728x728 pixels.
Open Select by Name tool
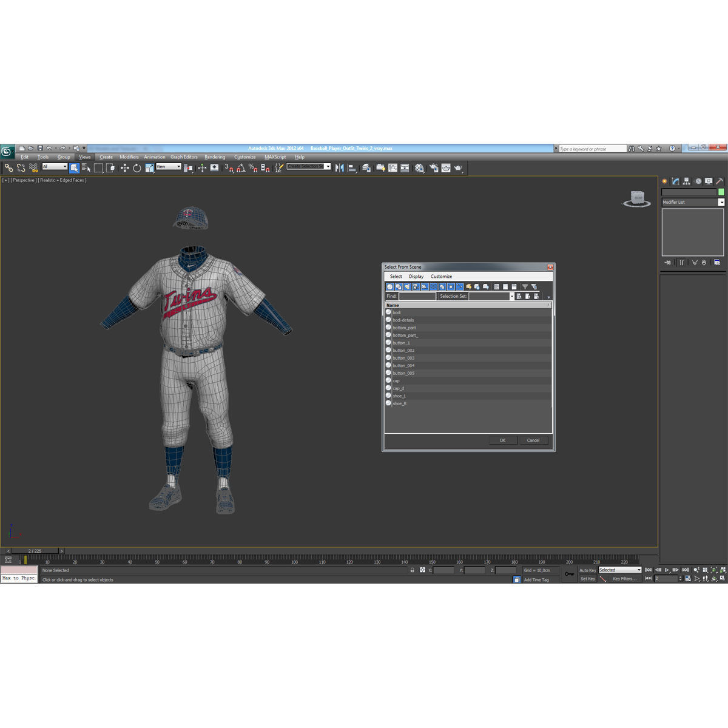(86, 168)
